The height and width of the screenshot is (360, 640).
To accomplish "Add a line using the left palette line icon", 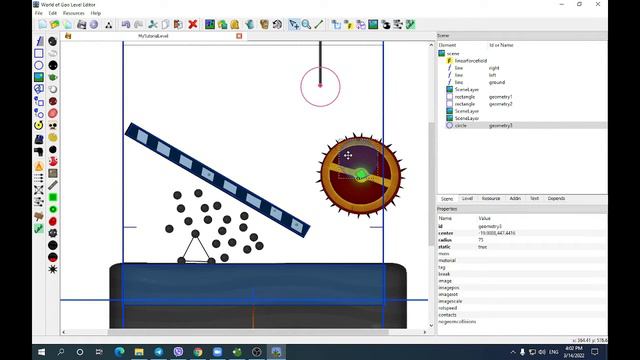I will click(39, 41).
